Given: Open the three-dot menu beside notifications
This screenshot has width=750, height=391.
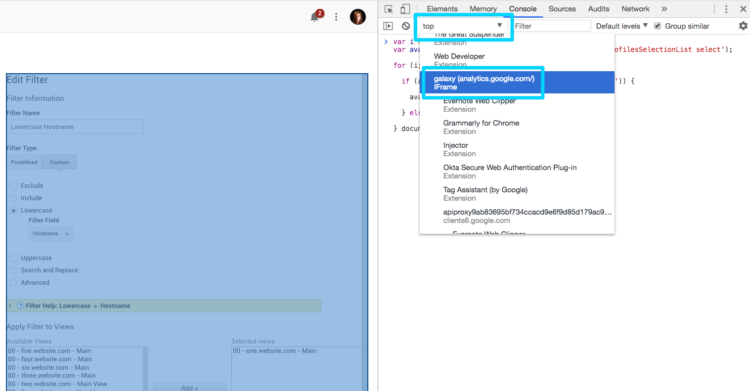Looking at the screenshot, I should pyautogui.click(x=336, y=17).
